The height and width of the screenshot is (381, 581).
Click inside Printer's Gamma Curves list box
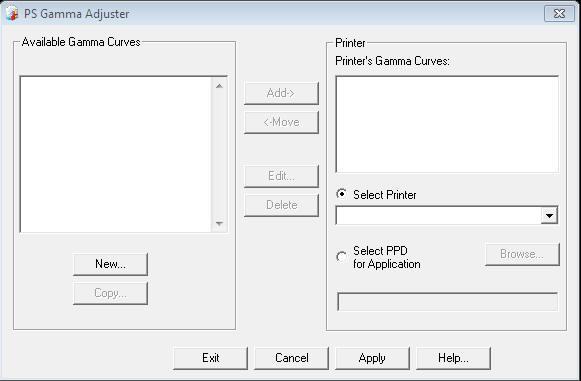pos(447,124)
